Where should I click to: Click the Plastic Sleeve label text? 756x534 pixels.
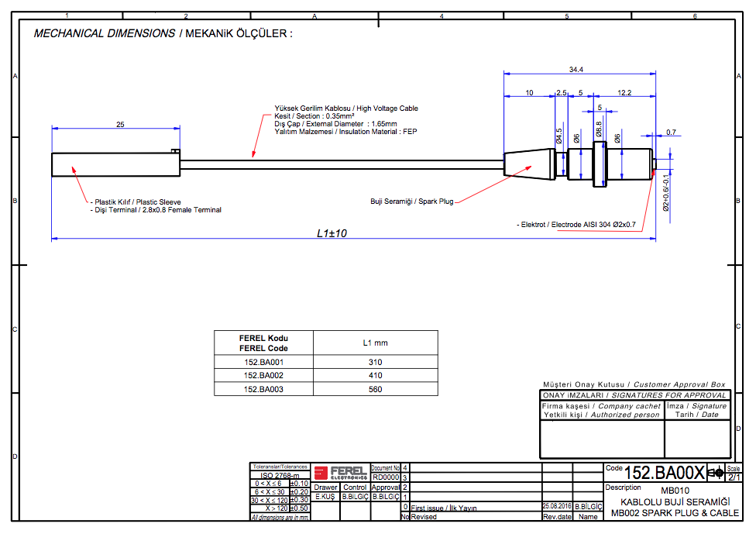tap(136, 202)
